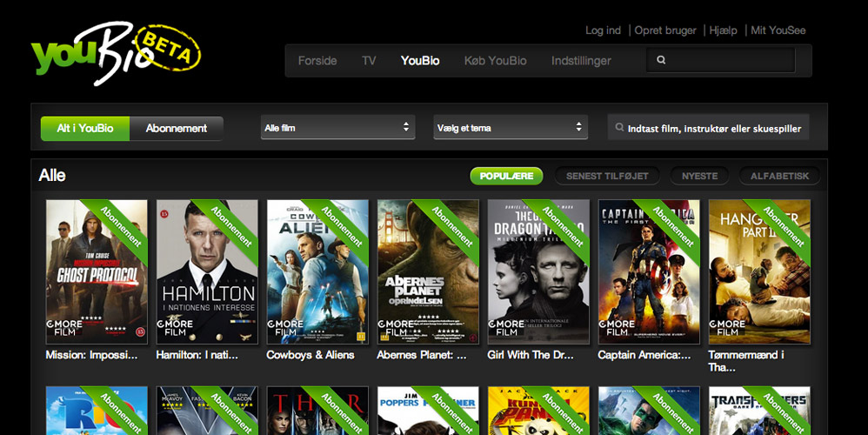Click the magnifier icon in top search box
868x435 pixels.
point(661,60)
